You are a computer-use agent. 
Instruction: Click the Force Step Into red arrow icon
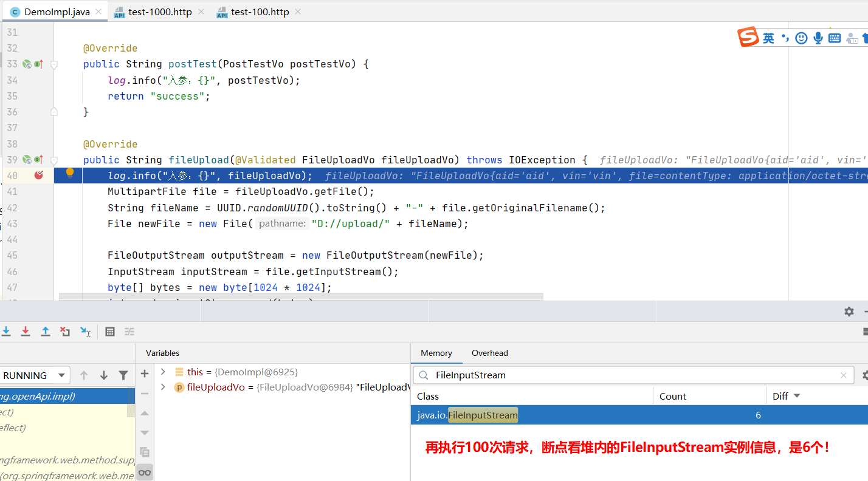tap(26, 331)
